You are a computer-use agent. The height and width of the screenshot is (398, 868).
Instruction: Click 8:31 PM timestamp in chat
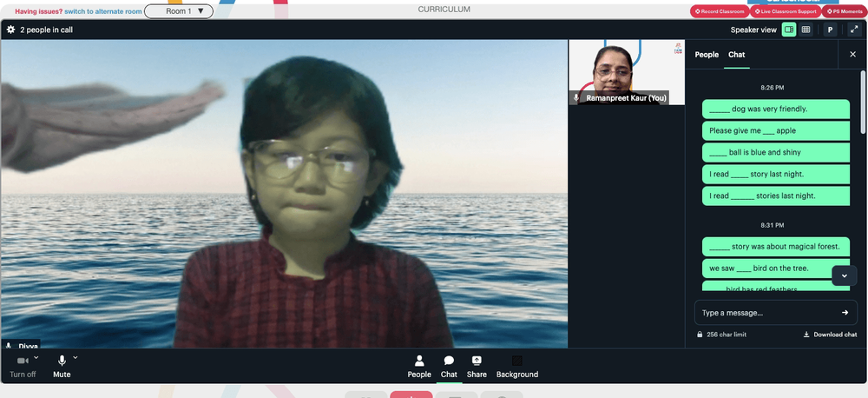click(x=773, y=226)
